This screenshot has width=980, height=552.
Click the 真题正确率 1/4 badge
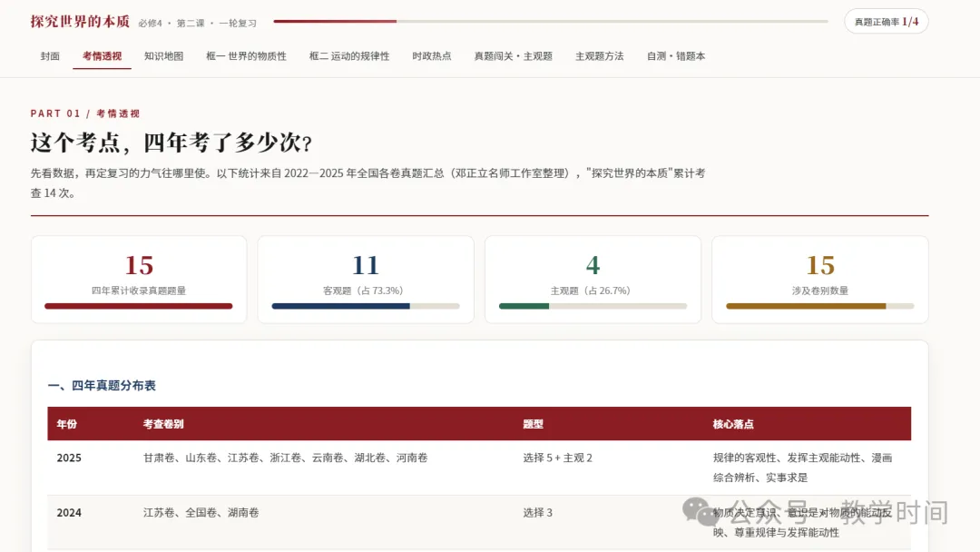(887, 21)
